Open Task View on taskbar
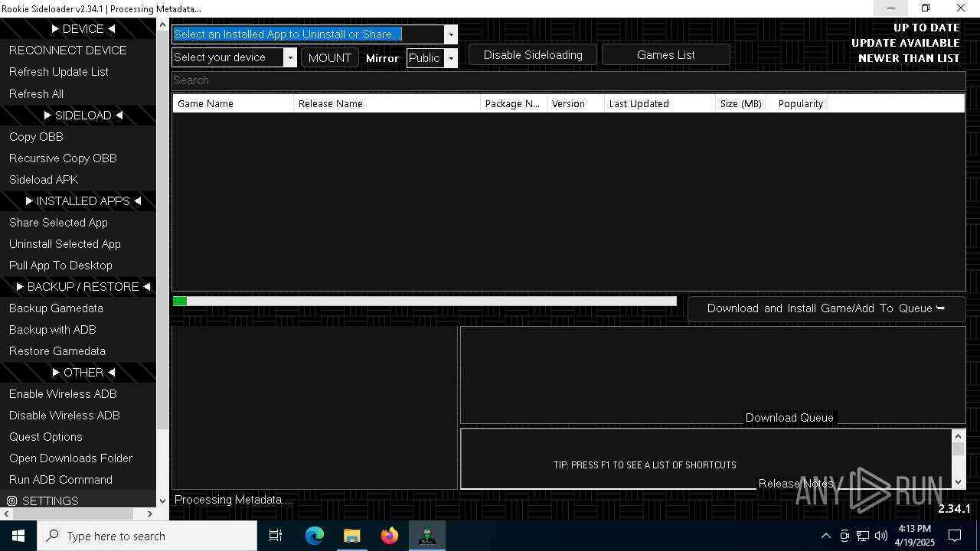 (276, 536)
